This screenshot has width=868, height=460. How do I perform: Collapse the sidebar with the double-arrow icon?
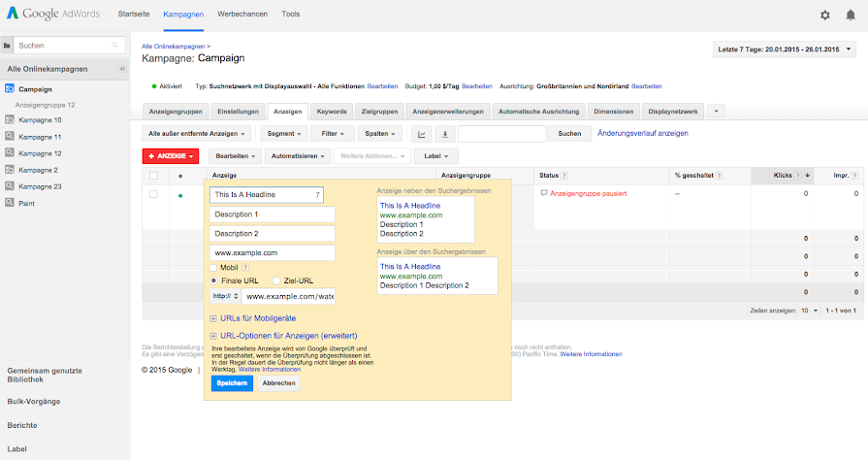[122, 69]
